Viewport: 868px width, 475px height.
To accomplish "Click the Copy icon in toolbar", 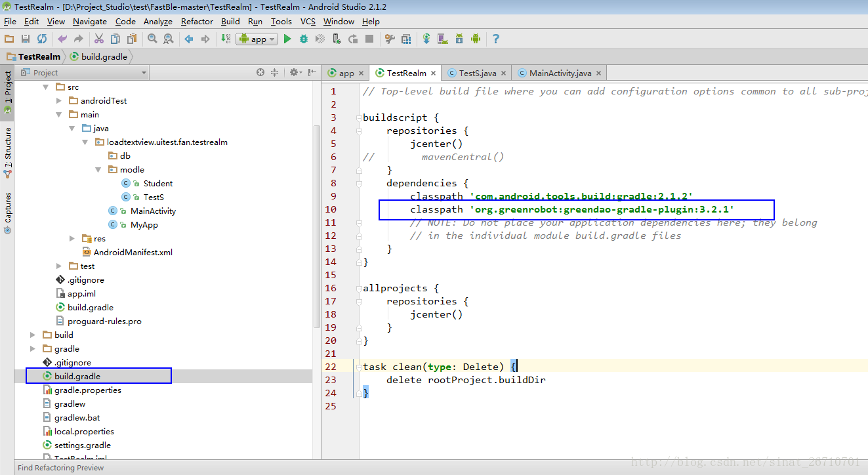I will point(115,39).
